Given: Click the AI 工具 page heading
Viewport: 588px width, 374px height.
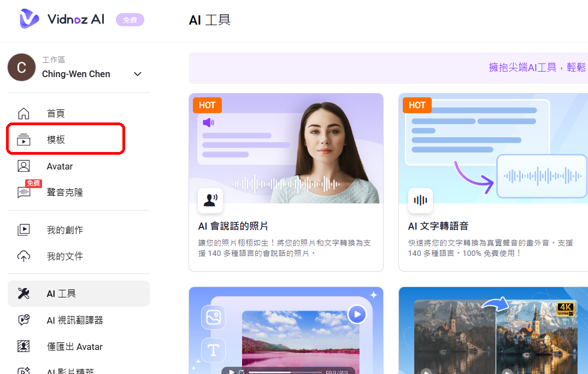Looking at the screenshot, I should (x=209, y=20).
